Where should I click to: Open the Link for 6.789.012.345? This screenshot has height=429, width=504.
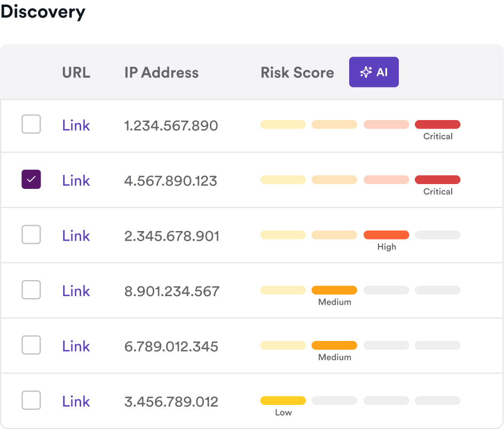(x=76, y=345)
